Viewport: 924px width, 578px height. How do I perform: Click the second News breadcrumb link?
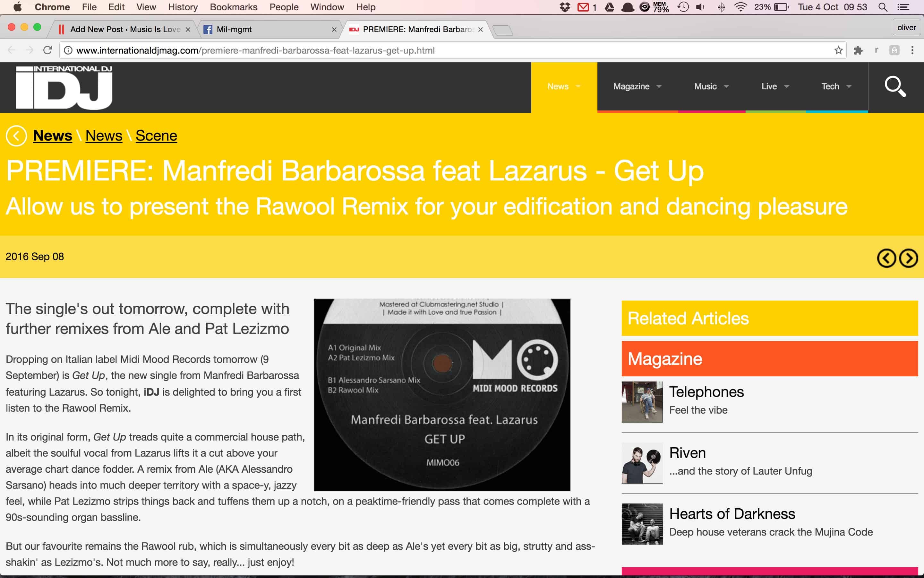[104, 136]
